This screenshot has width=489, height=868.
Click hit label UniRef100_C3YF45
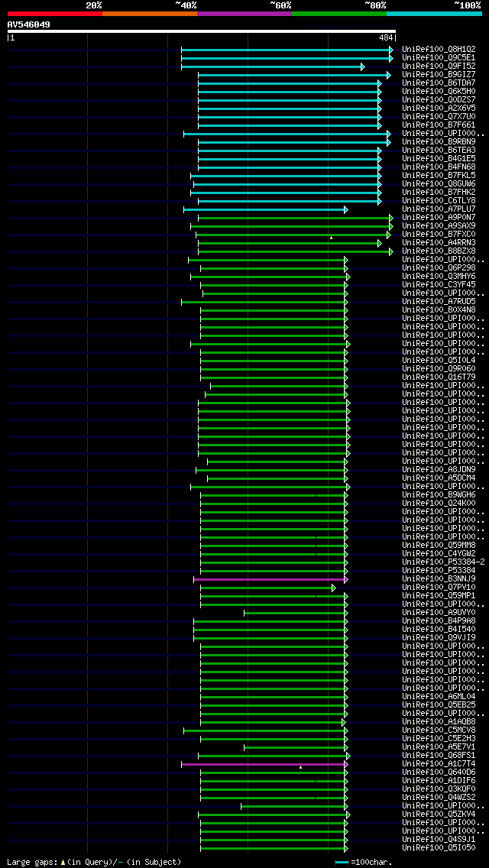click(439, 285)
